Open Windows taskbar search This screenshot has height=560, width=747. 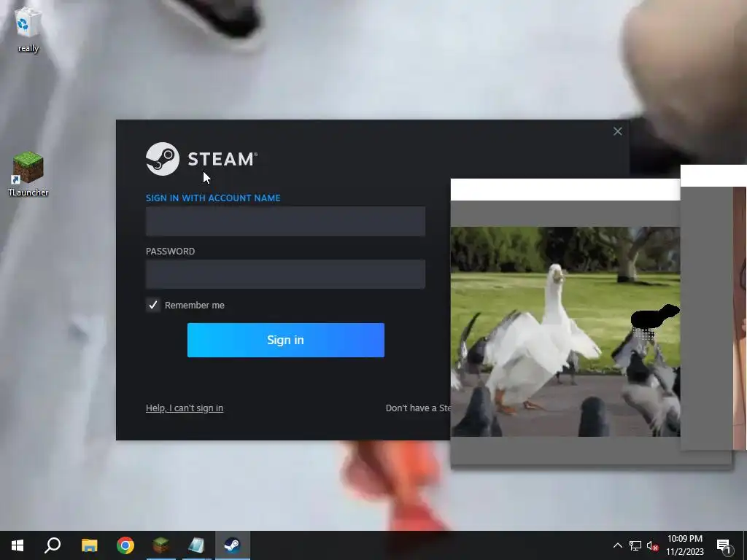[x=53, y=545]
